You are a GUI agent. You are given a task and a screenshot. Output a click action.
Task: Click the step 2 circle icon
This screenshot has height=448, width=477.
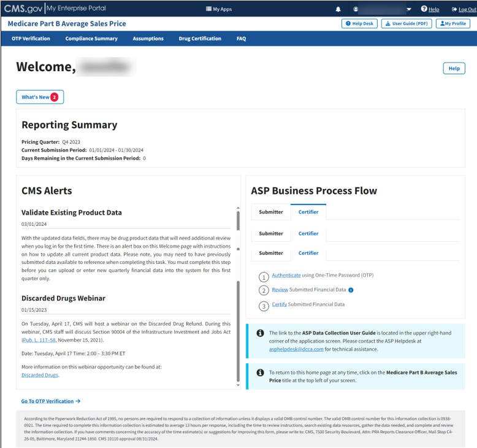264,290
